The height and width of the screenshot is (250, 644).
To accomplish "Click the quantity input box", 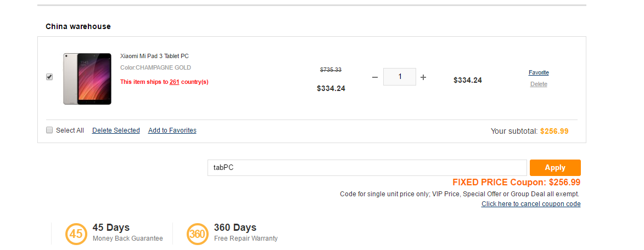I will pyautogui.click(x=399, y=77).
